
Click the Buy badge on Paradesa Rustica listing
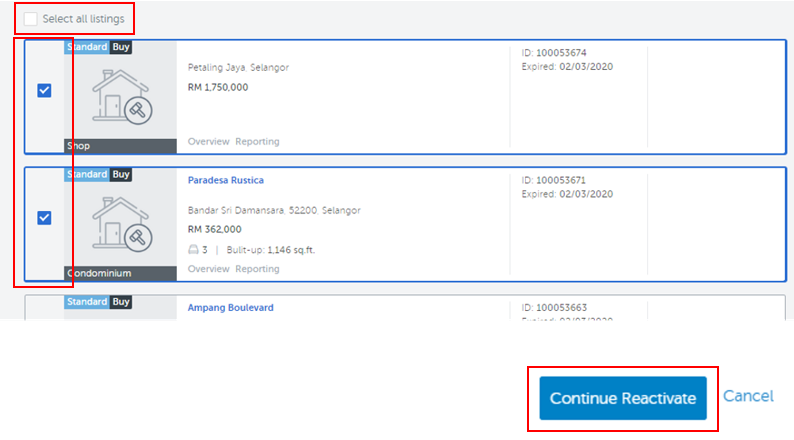click(x=121, y=175)
